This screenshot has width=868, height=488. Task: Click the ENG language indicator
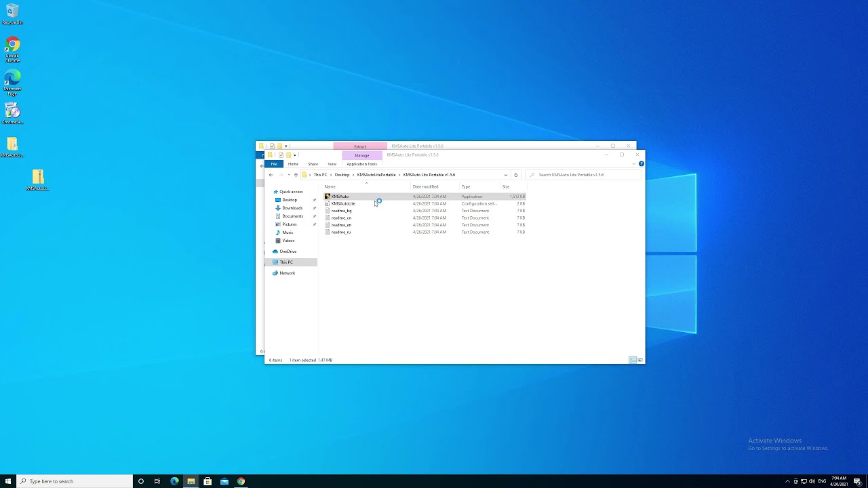pyautogui.click(x=823, y=481)
